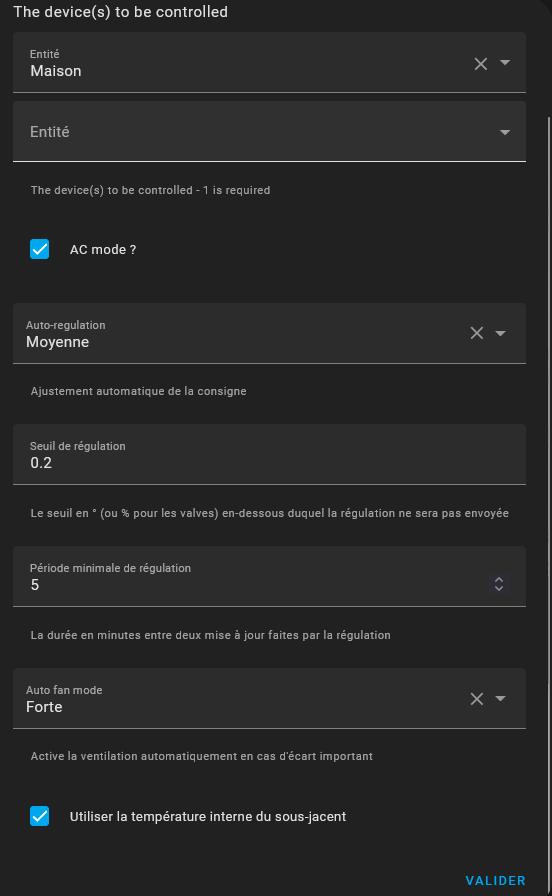Expand the empty Entité dropdown arrow

[505, 132]
